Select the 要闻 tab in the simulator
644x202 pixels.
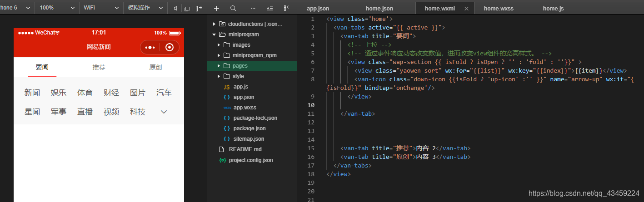42,67
